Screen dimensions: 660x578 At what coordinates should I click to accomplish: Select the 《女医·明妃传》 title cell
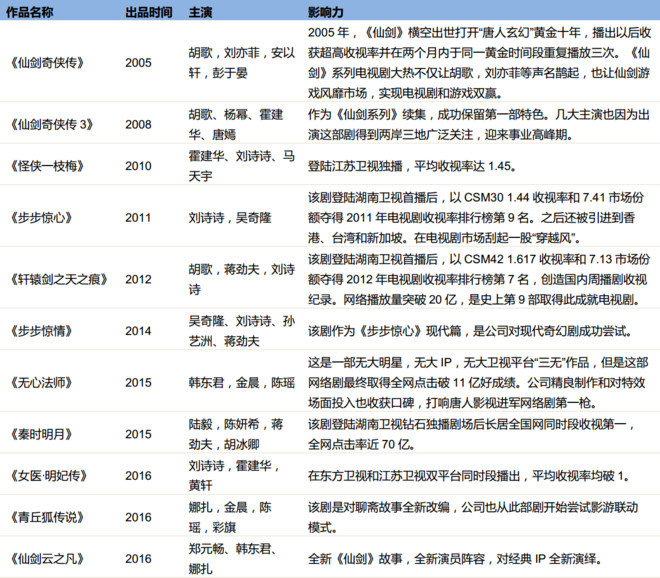click(x=48, y=476)
